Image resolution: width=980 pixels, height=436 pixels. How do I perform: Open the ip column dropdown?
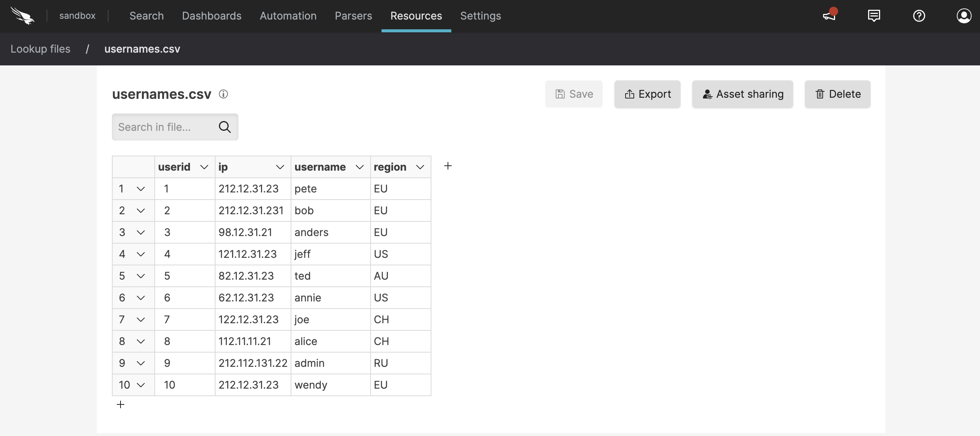pos(280,167)
